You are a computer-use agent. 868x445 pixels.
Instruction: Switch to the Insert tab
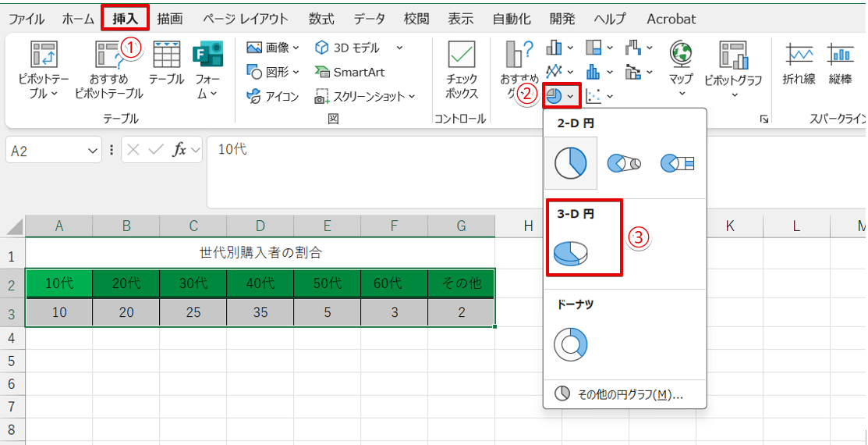125,18
